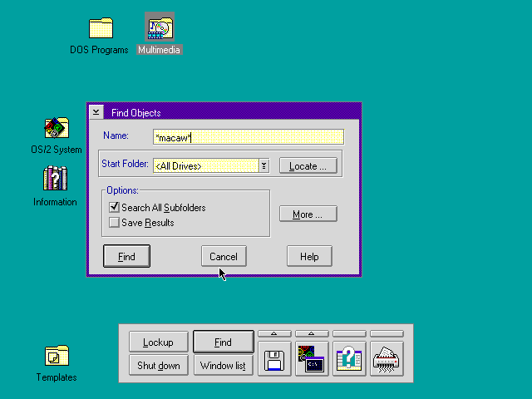The image size is (532, 399).
Task: Open the DOS Programs folder icon
Action: [x=101, y=27]
